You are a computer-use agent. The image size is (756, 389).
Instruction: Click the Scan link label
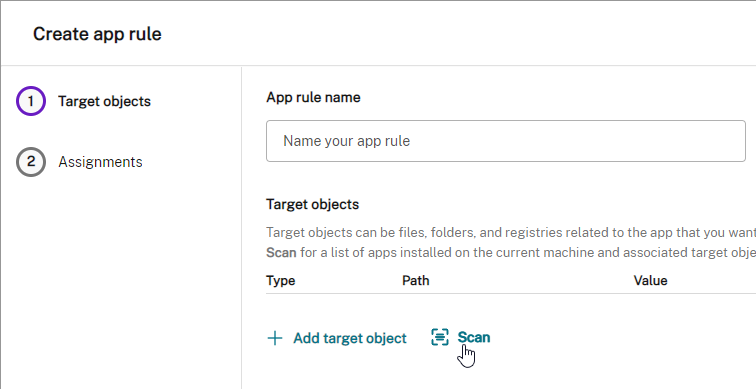pos(473,337)
